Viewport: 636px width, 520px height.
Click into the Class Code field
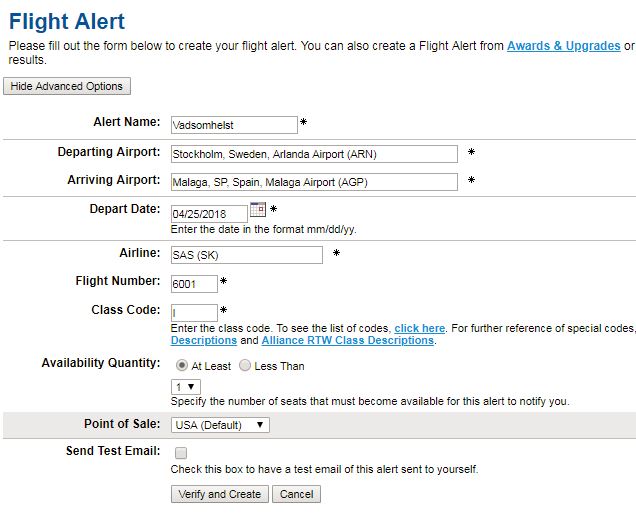(x=194, y=313)
